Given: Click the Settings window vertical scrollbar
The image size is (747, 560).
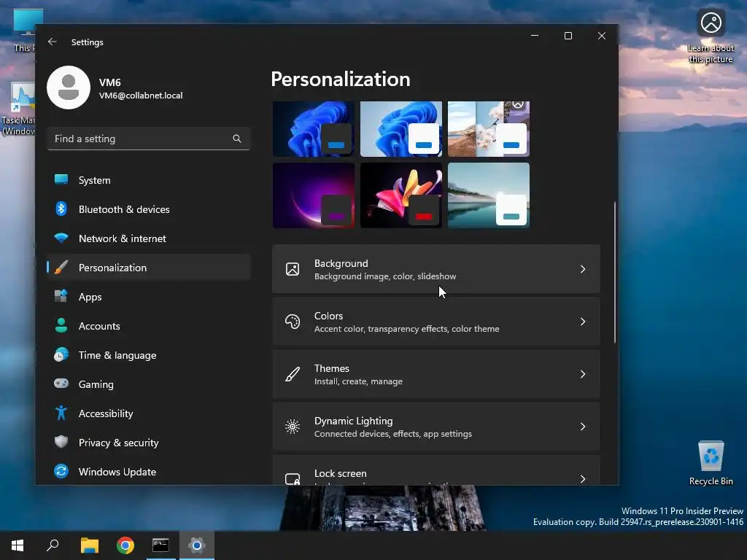Looking at the screenshot, I should pos(614,271).
